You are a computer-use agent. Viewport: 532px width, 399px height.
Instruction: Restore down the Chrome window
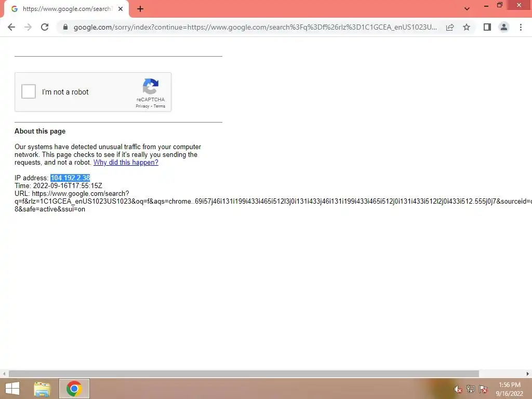pyautogui.click(x=499, y=5)
